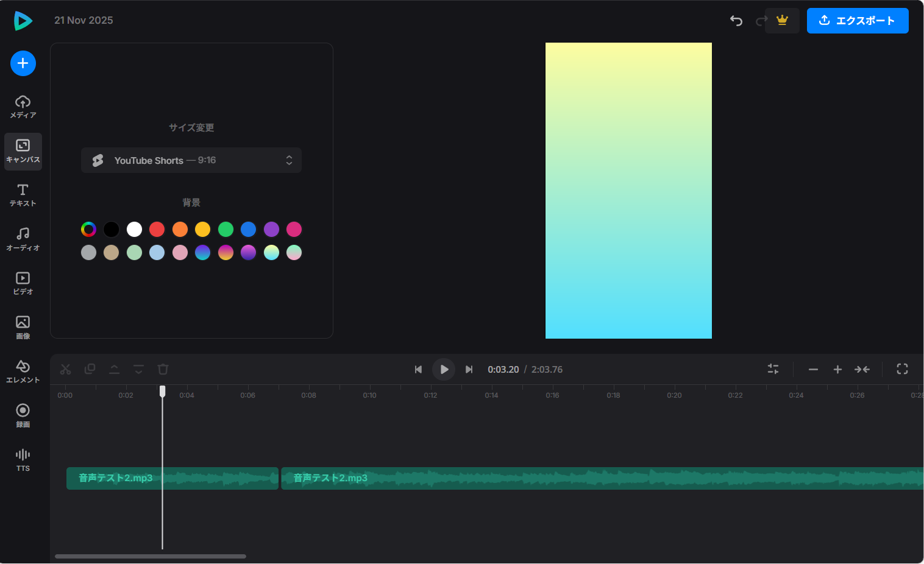This screenshot has width=924, height=564.
Task: Pick the pale green background swatch
Action: click(x=134, y=252)
